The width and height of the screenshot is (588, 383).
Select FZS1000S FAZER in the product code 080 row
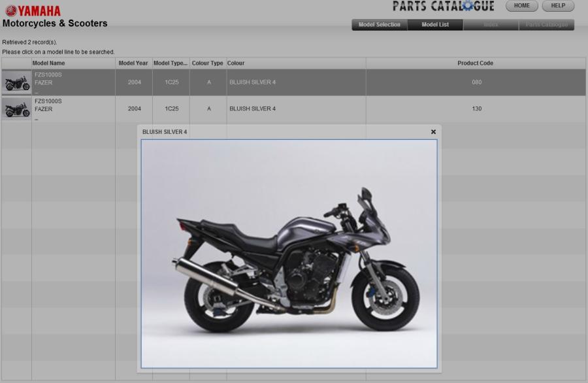[48, 79]
